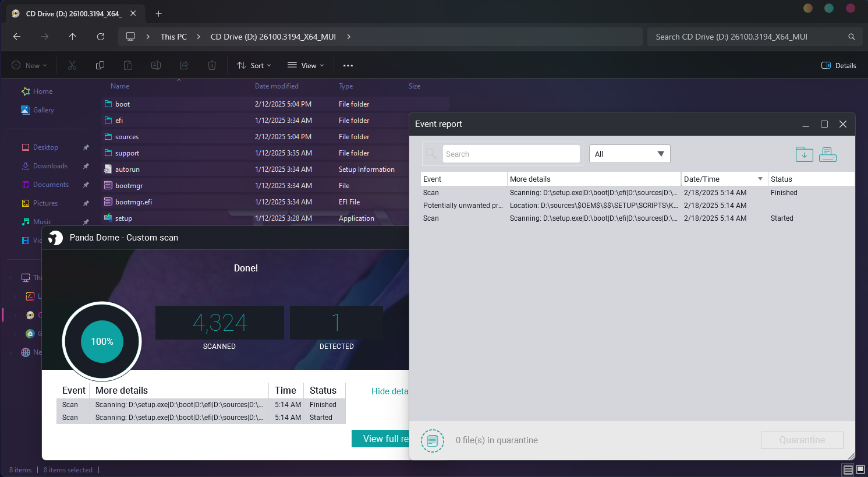Click the Cut icon in Explorer toolbar
The height and width of the screenshot is (477, 868).
pos(72,65)
